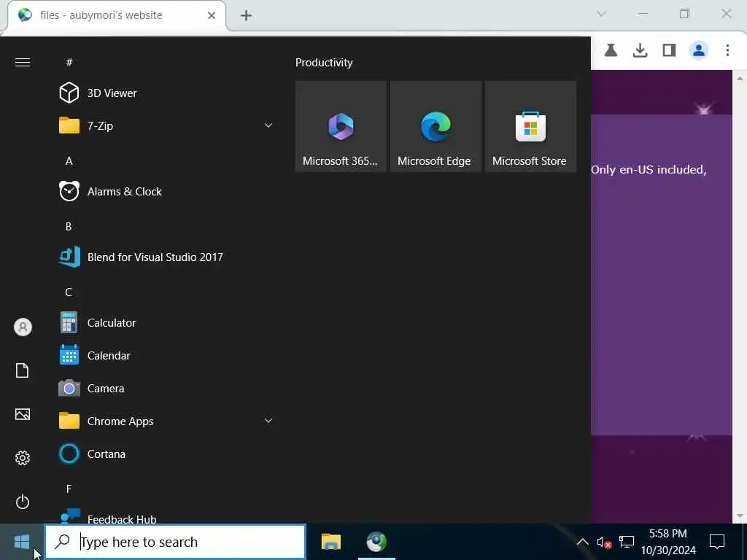Viewport: 747px width, 560px height.
Task: Open the network tray icon
Action: pos(627,542)
